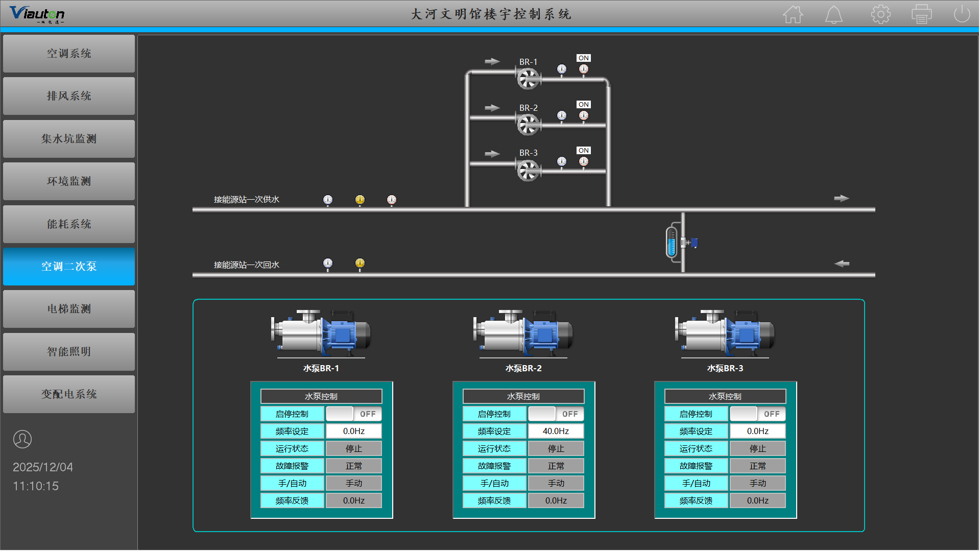Open 环境监测 in the sidebar
This screenshot has width=980, height=551.
(x=69, y=181)
